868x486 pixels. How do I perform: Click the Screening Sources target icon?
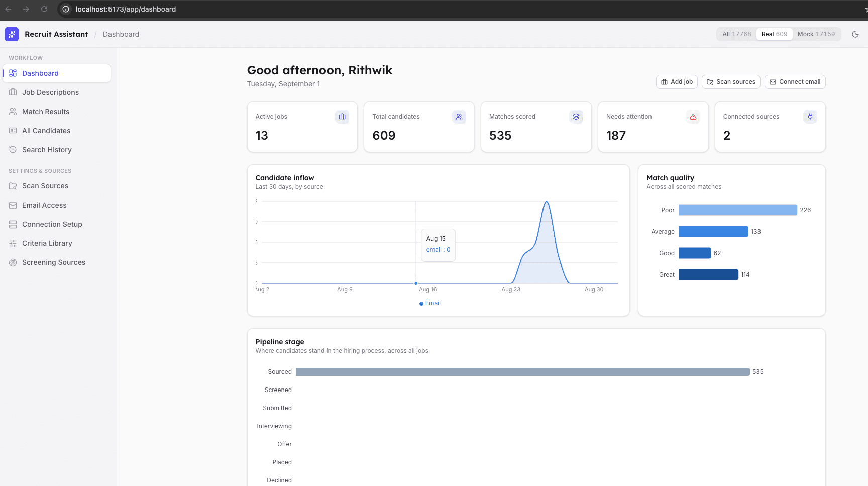click(13, 262)
